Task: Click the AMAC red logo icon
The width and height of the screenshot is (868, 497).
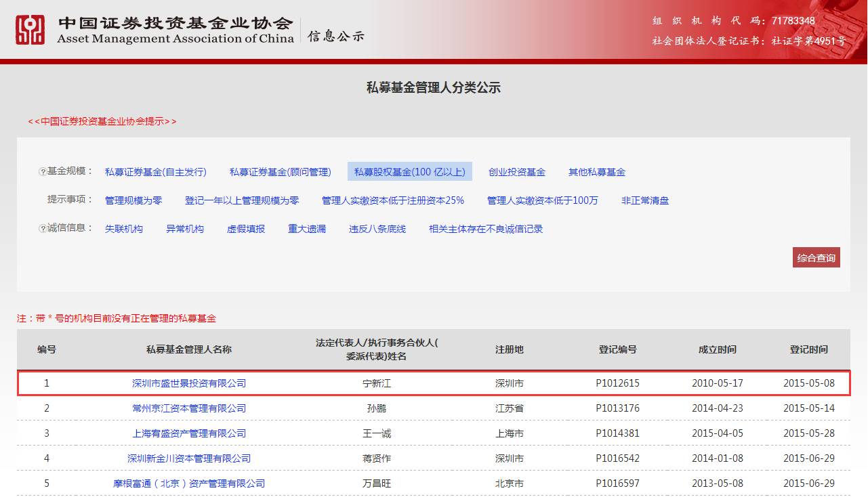Action: [30, 30]
